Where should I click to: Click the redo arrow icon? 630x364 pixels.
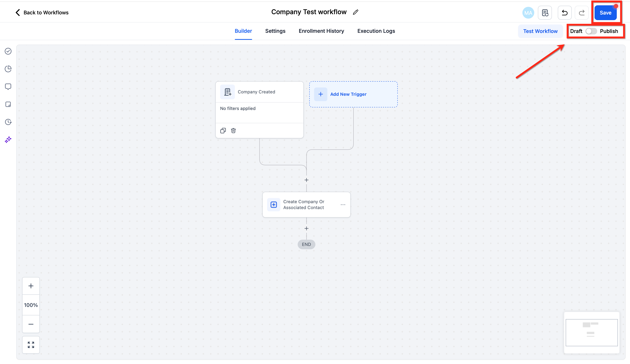582,13
